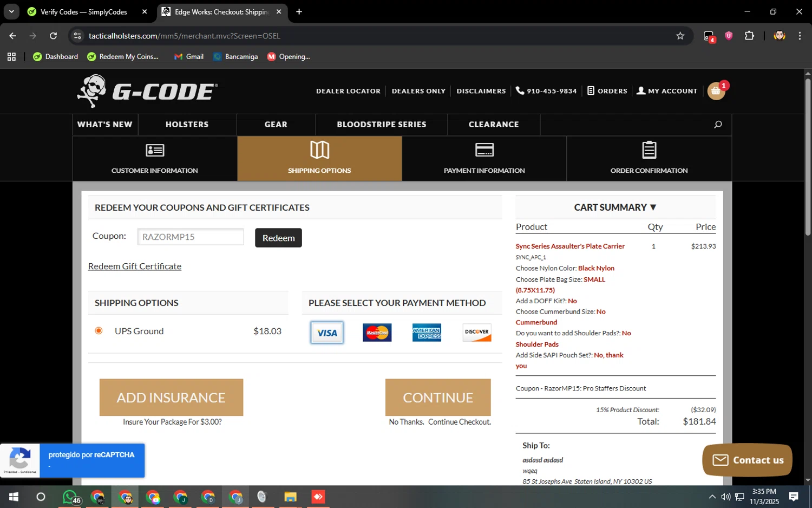The width and height of the screenshot is (812, 508).
Task: Call the 910-455-9834 phone link
Action: pyautogui.click(x=546, y=91)
